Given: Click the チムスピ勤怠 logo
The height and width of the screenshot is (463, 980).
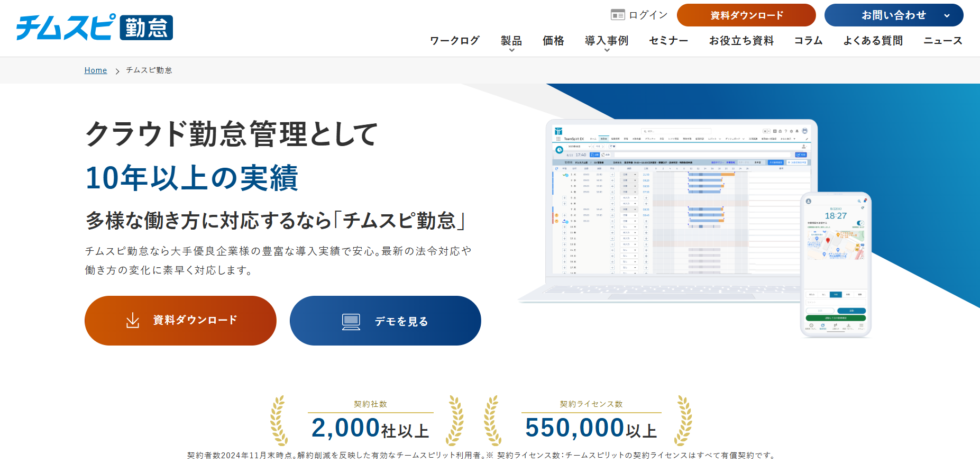Looking at the screenshot, I should pyautogui.click(x=94, y=27).
